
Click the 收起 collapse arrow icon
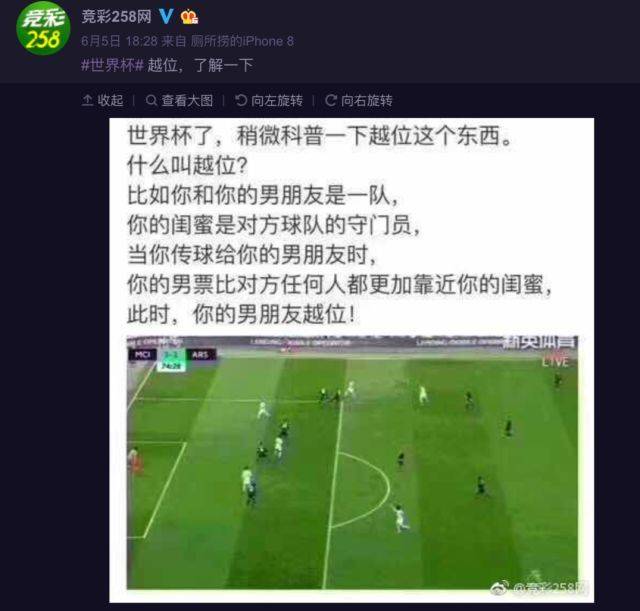coord(87,100)
